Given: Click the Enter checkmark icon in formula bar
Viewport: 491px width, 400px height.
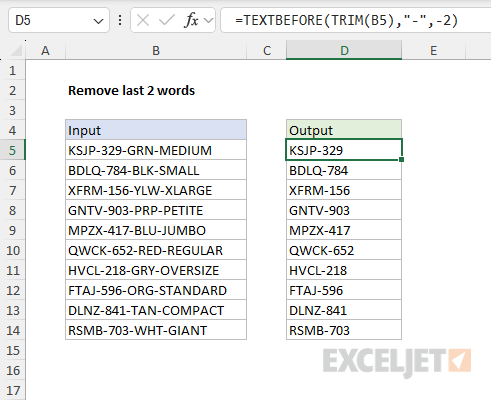Looking at the screenshot, I should 167,21.
